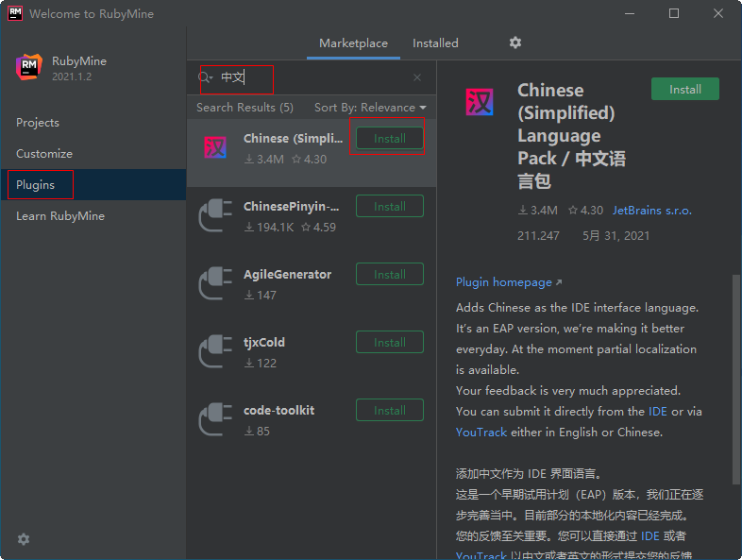Image resolution: width=742 pixels, height=560 pixels.
Task: Click the large Chinese pack icon in details pane
Action: [x=480, y=102]
